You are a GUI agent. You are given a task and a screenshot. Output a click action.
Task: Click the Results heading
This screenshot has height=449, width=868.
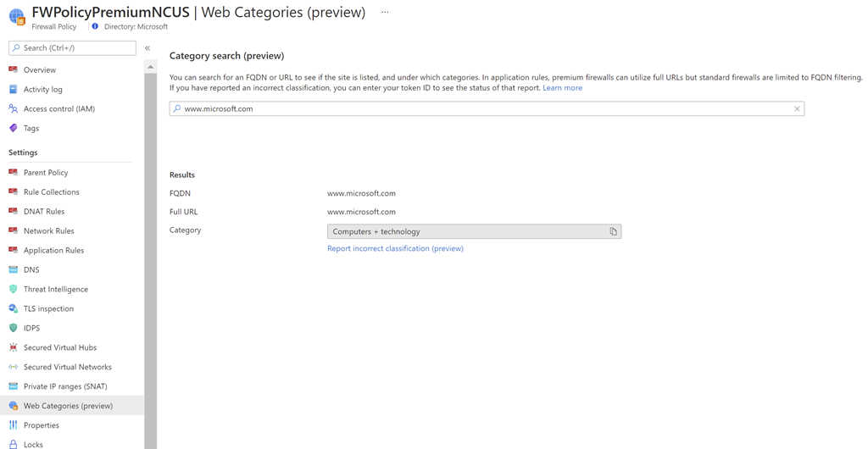(182, 175)
